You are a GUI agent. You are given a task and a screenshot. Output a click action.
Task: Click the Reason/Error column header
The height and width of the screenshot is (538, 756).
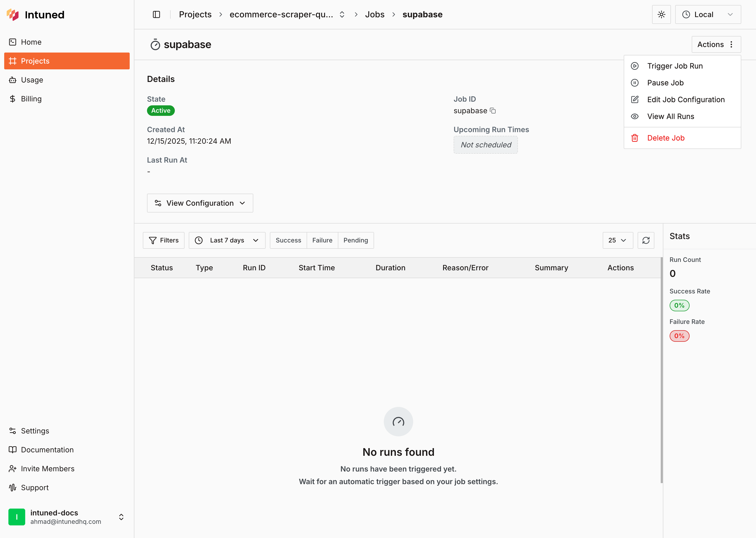coord(465,268)
